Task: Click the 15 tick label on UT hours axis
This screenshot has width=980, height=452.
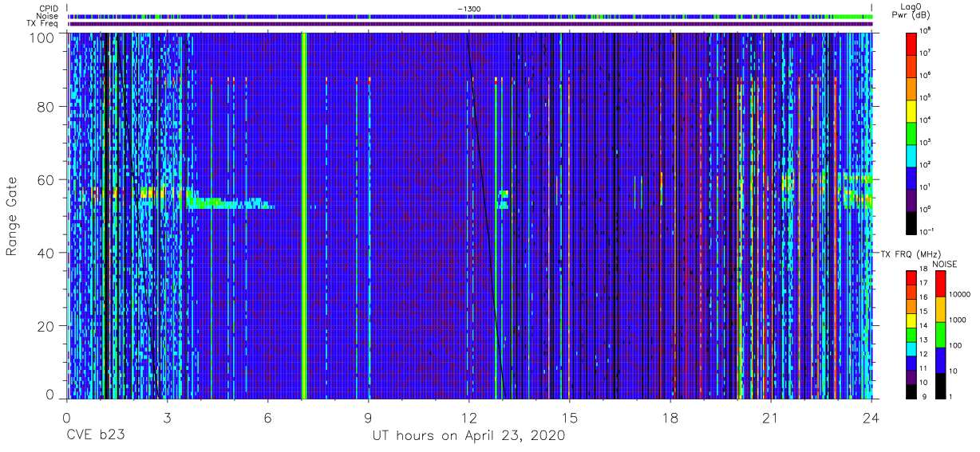Action: coord(570,418)
